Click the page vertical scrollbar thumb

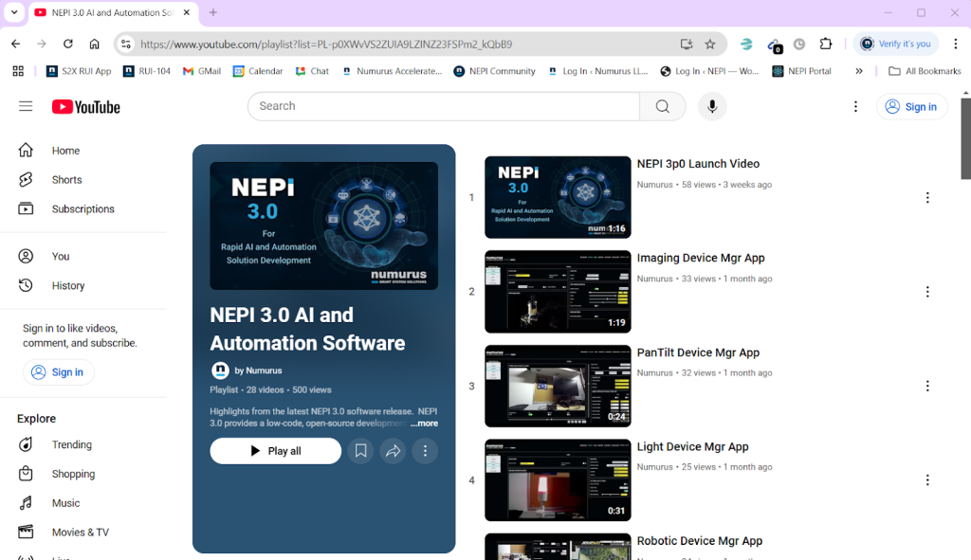[x=965, y=138]
